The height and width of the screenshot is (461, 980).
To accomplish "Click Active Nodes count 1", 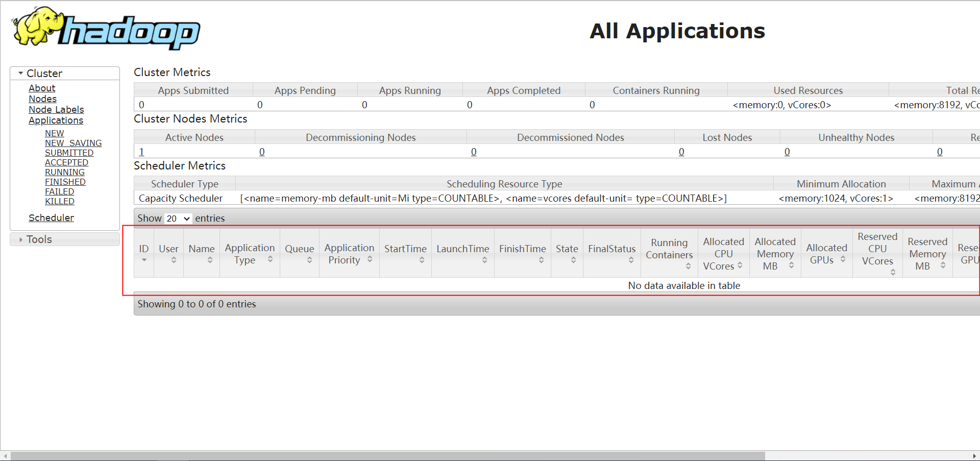I will click(141, 152).
